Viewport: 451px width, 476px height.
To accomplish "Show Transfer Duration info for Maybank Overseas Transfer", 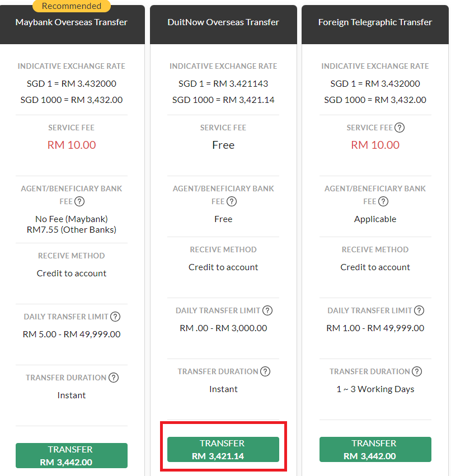I will 114,378.
